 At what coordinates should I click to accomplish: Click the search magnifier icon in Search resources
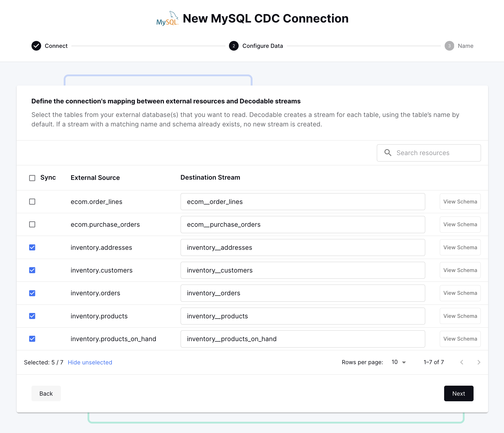pyautogui.click(x=388, y=153)
